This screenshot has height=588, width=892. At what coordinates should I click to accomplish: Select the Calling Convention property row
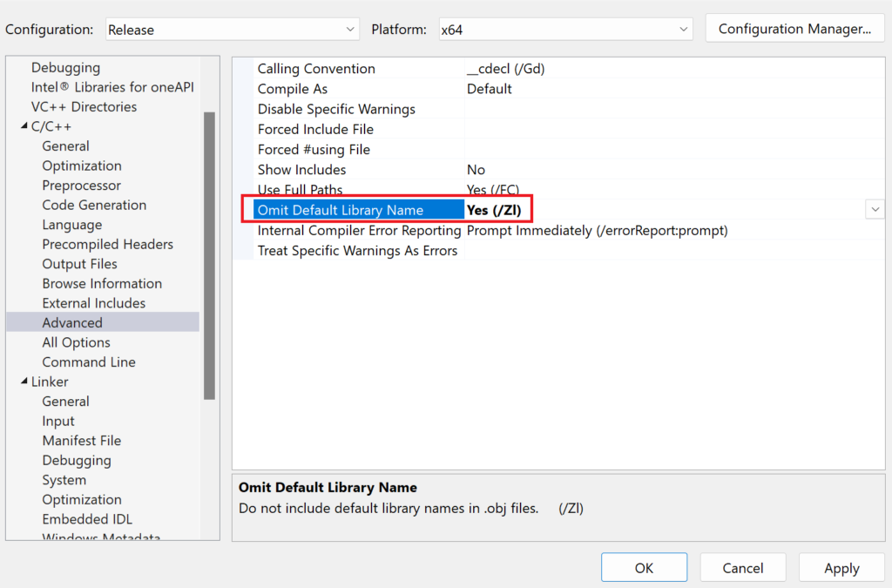pos(316,69)
